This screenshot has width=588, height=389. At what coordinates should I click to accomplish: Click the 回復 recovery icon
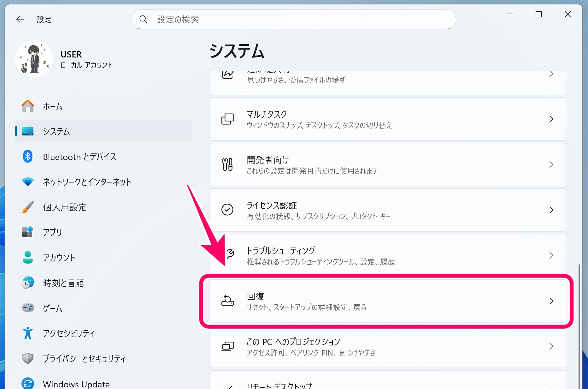coord(227,300)
